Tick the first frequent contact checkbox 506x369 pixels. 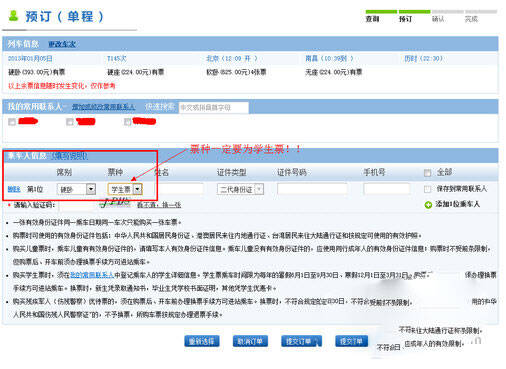[x=12, y=122]
